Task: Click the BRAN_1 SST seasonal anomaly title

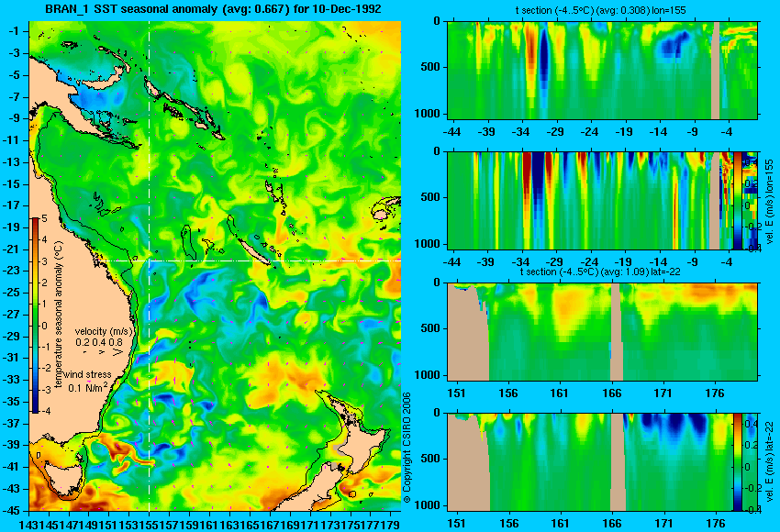Action: click(x=213, y=9)
